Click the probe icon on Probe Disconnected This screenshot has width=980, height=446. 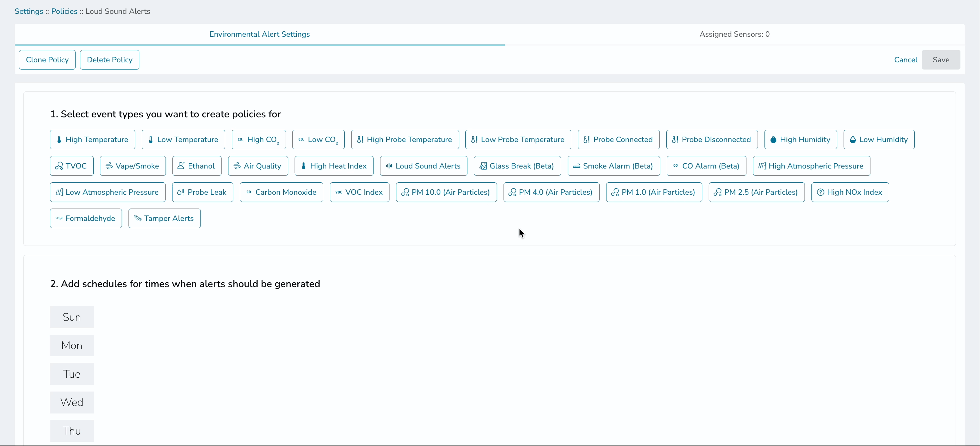click(675, 140)
